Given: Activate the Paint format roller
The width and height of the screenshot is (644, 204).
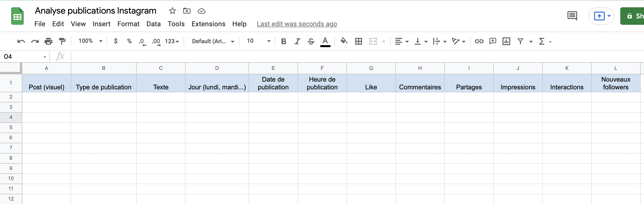Looking at the screenshot, I should 62,41.
